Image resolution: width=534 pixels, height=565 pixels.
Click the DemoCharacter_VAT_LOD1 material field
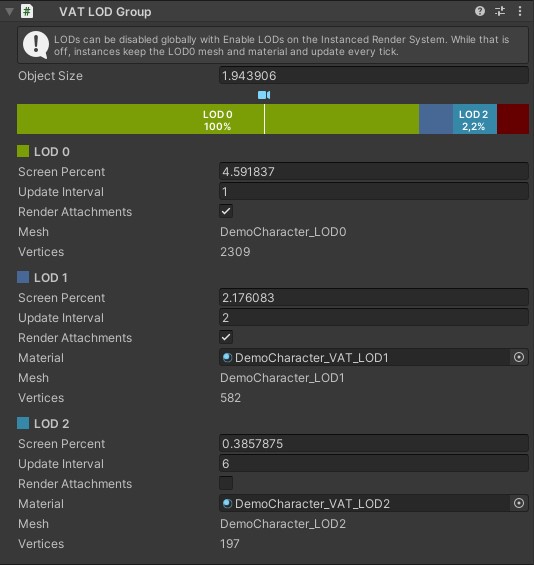364,357
